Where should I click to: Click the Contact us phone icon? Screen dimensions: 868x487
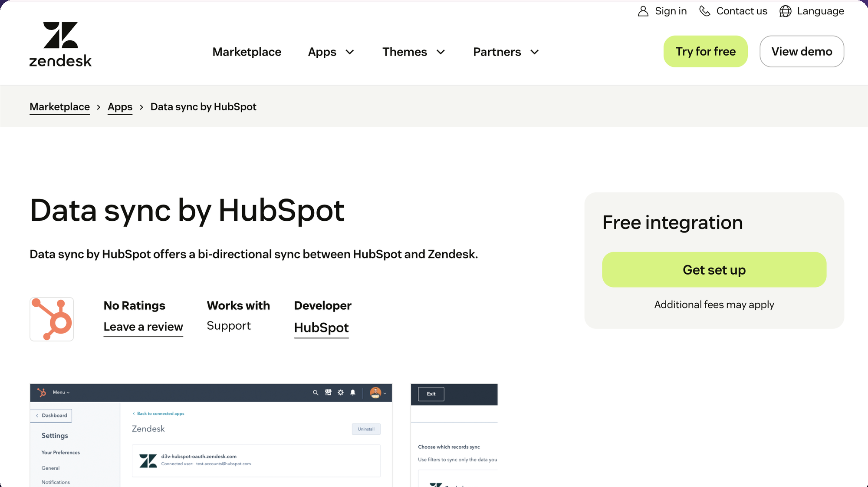(704, 11)
